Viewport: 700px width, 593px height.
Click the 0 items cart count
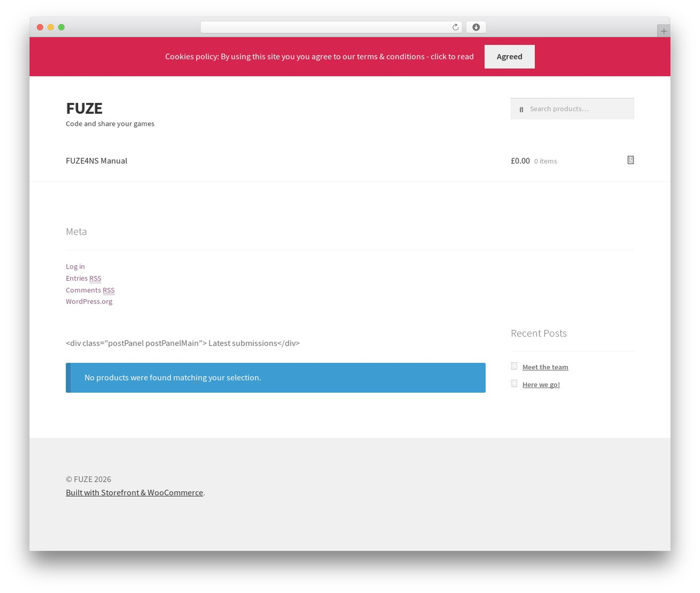coord(546,161)
